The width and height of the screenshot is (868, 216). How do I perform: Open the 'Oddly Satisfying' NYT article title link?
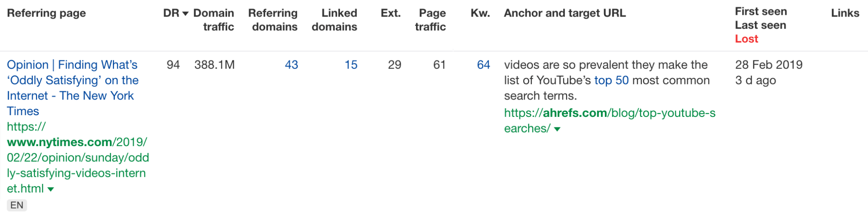[73, 88]
